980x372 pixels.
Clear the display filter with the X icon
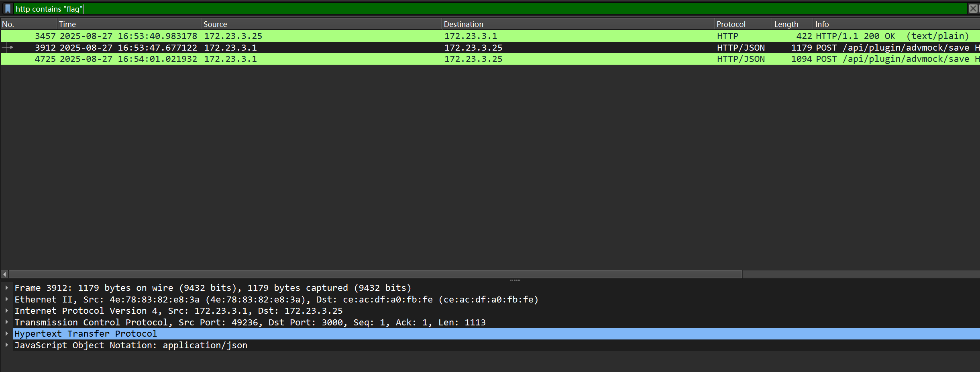click(973, 9)
